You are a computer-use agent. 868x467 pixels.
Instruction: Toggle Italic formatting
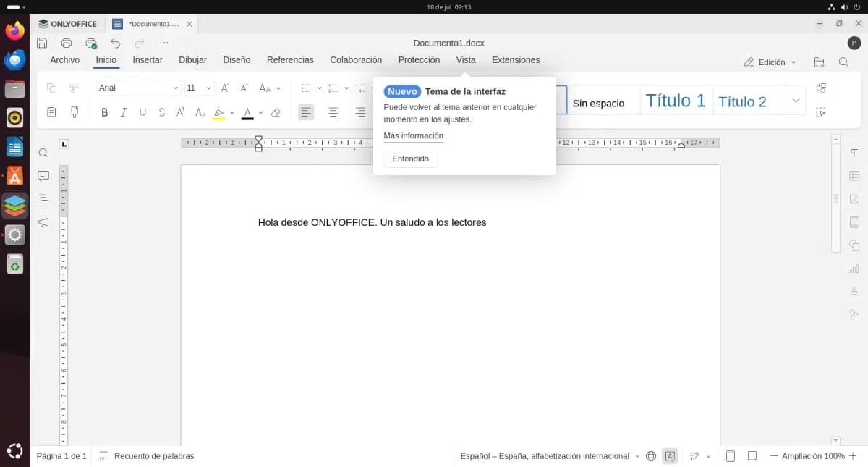click(x=124, y=112)
